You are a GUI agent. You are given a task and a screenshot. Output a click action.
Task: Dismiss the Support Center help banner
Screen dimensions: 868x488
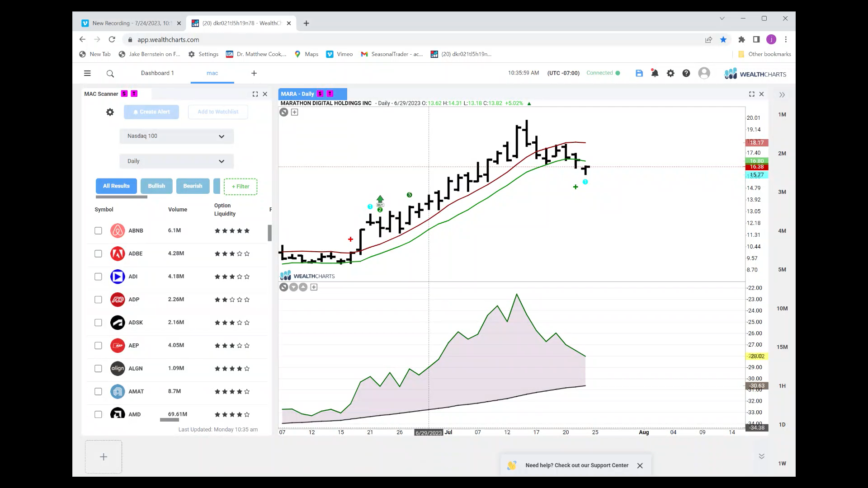[640, 465]
